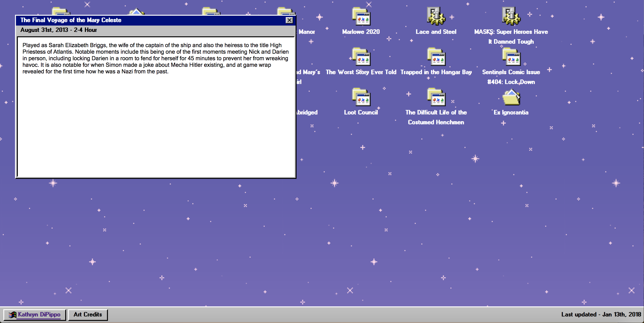Open The Difficult Life of the Costumed Henchmen icon
Viewport: 644px width, 323px height.
click(436, 97)
